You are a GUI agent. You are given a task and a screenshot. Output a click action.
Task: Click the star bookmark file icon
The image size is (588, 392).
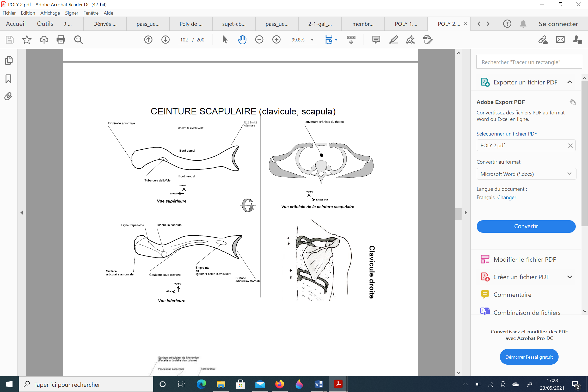[27, 40]
